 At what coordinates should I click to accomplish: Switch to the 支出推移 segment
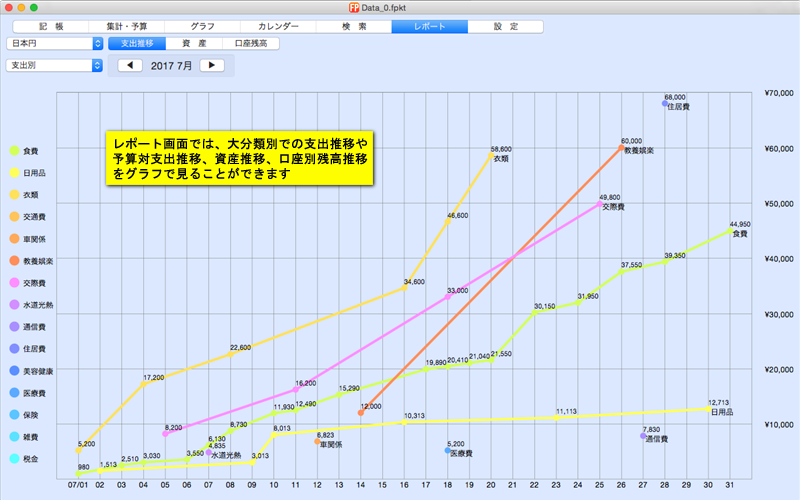pos(137,44)
